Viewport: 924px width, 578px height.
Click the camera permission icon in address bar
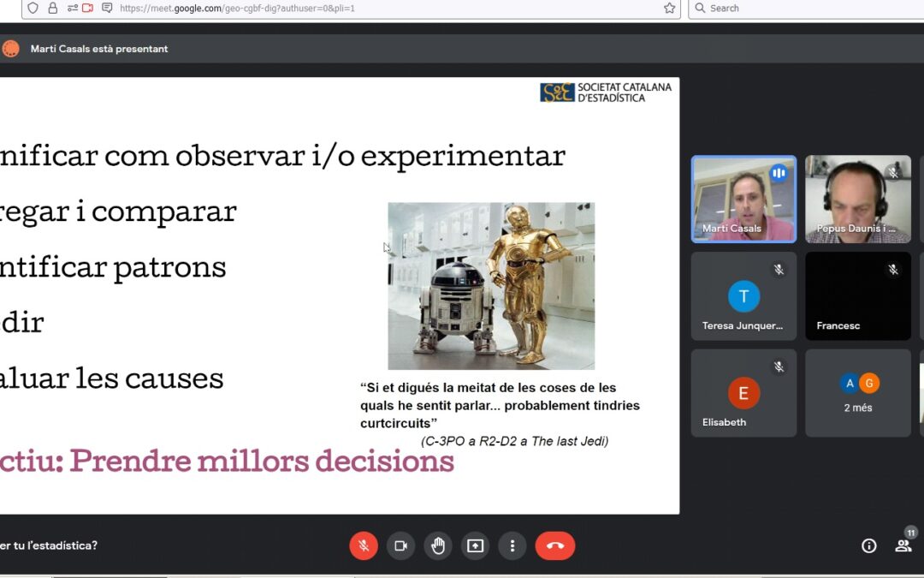click(87, 9)
